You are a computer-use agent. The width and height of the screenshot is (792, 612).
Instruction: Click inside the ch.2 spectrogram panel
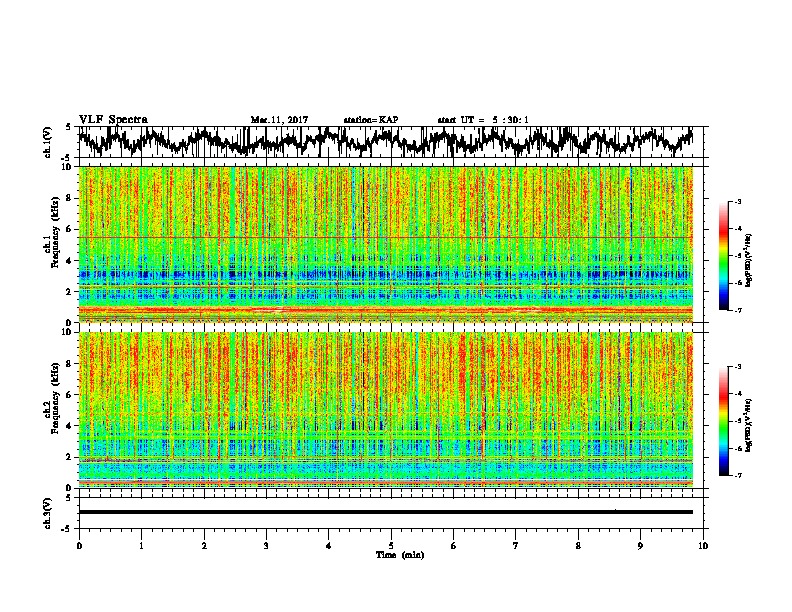click(385, 410)
